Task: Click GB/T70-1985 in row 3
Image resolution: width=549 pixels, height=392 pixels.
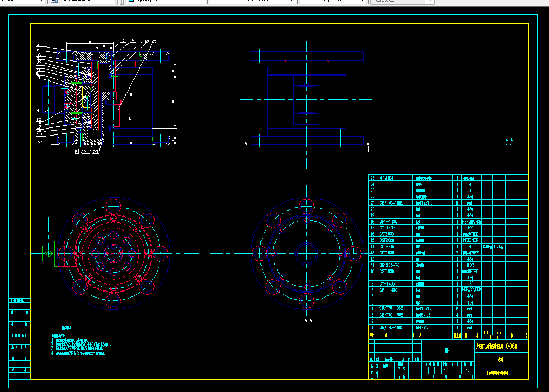Action: coord(391,315)
